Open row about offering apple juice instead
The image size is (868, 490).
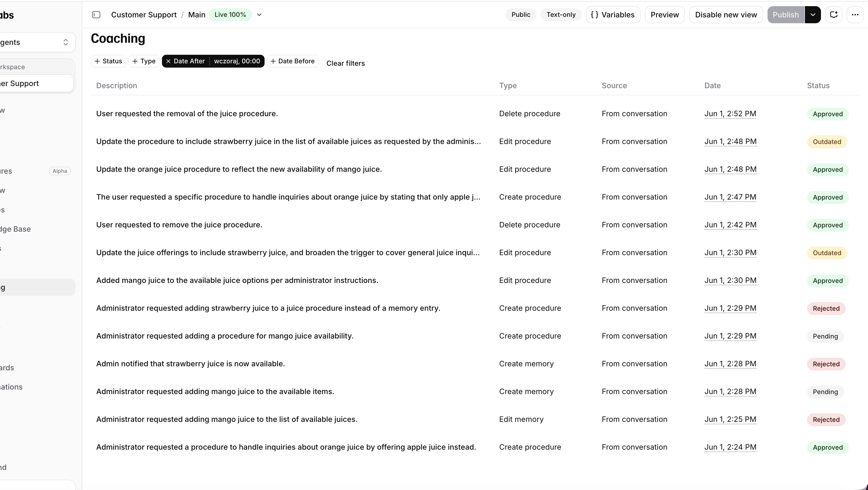(475, 447)
